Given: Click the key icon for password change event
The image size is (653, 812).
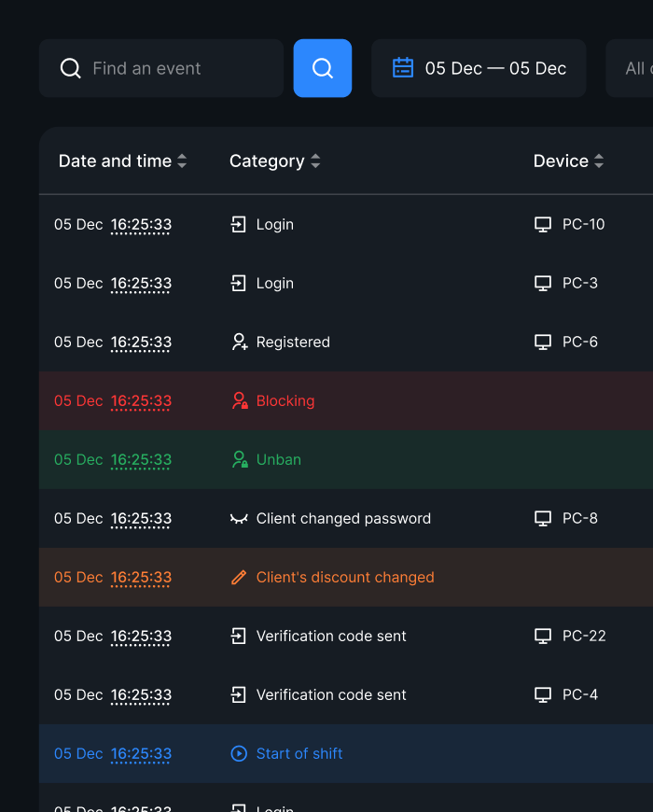Looking at the screenshot, I should tap(239, 518).
